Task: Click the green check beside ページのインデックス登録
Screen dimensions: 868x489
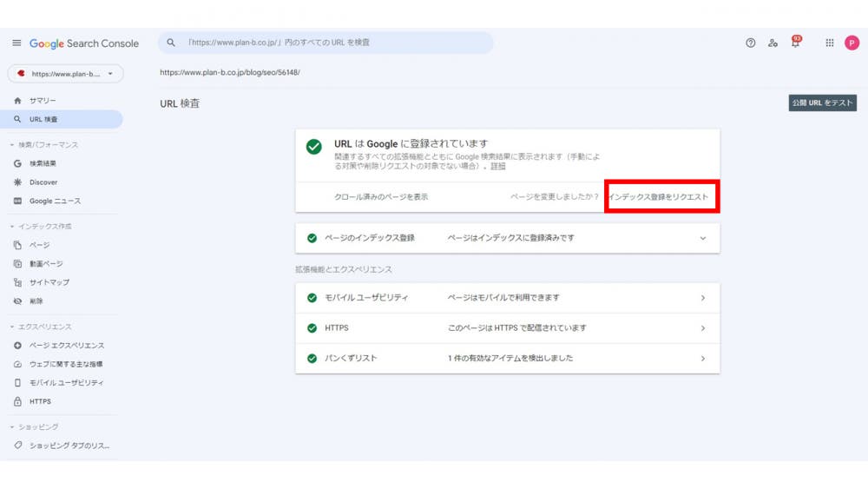Action: 312,238
